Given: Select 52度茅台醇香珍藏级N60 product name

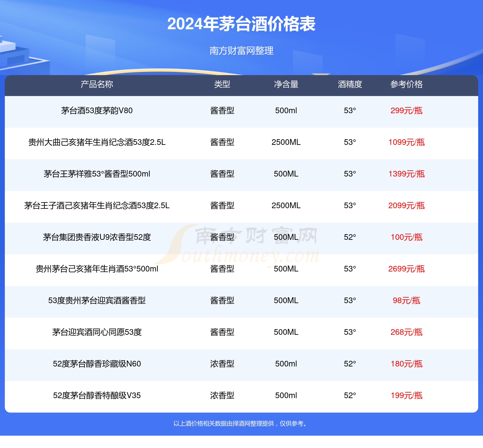Looking at the screenshot, I should (x=97, y=364).
